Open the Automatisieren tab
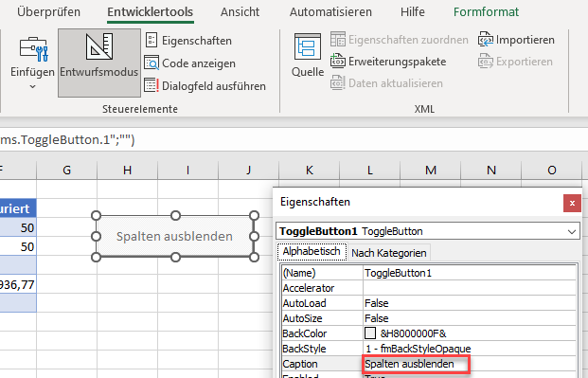The image size is (588, 378). tap(330, 11)
